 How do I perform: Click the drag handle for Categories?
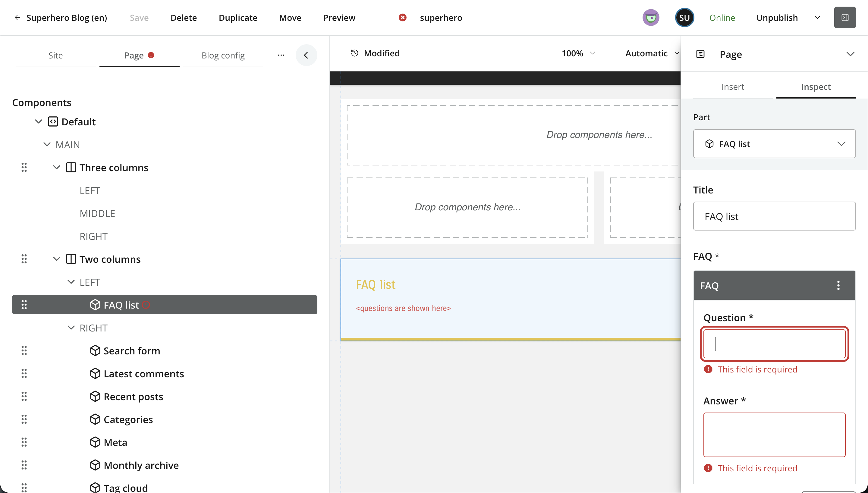(x=24, y=419)
